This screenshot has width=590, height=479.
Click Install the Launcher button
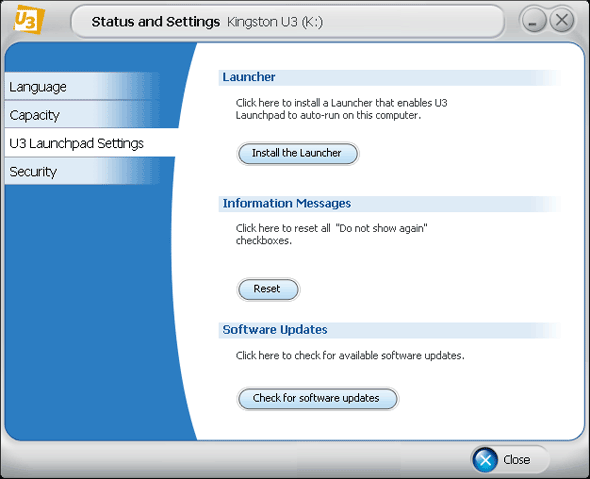(x=298, y=154)
